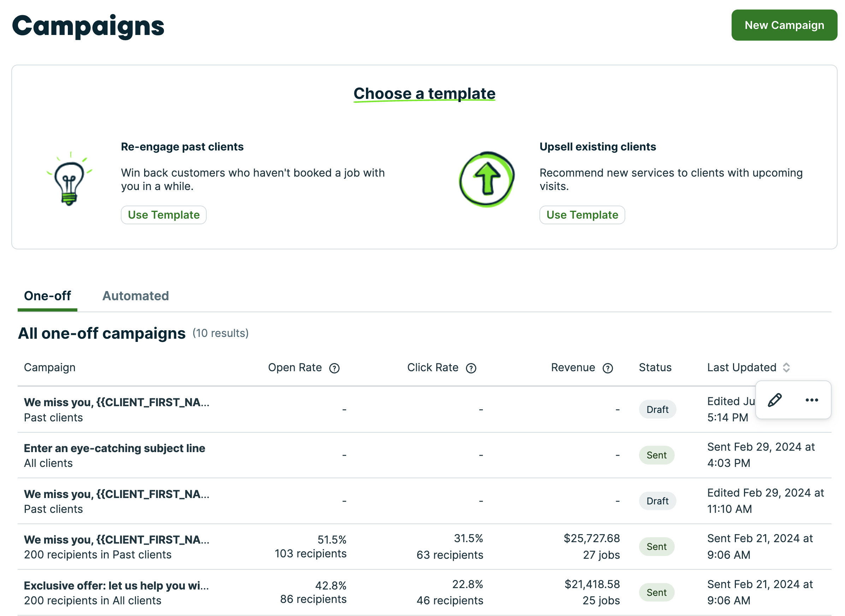This screenshot has width=845, height=616.
Task: Open the Open Rate help tooltip icon
Action: pyautogui.click(x=335, y=368)
